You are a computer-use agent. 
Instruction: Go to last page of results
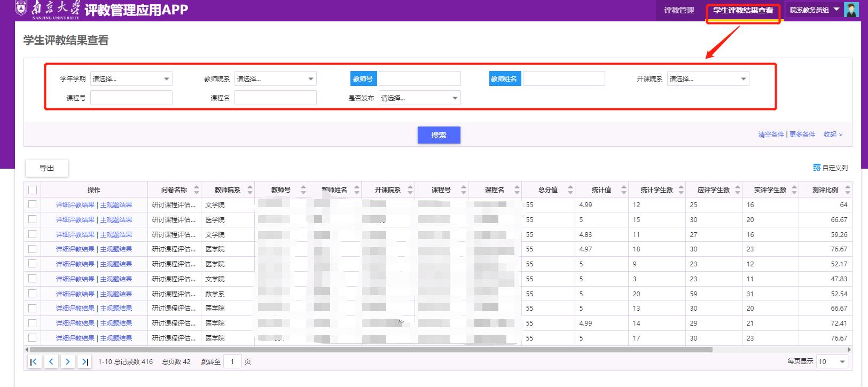(84, 361)
